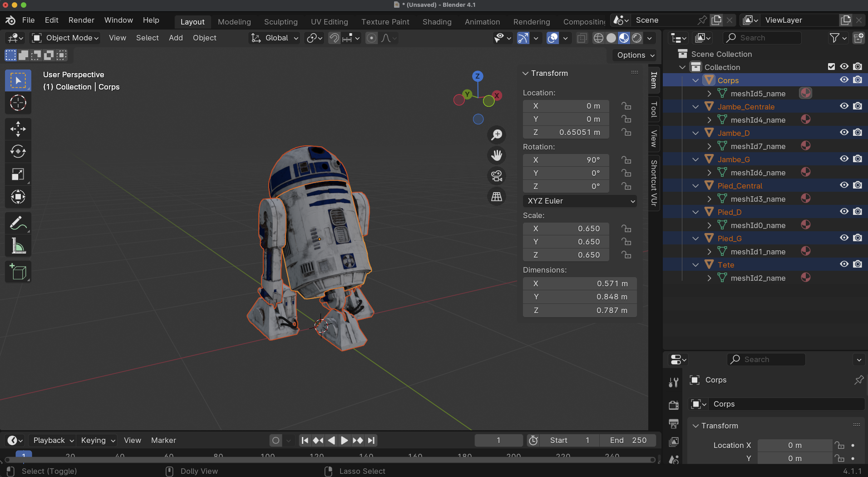Switch to rendered viewport shading
This screenshot has height=477, width=868.
click(x=636, y=38)
